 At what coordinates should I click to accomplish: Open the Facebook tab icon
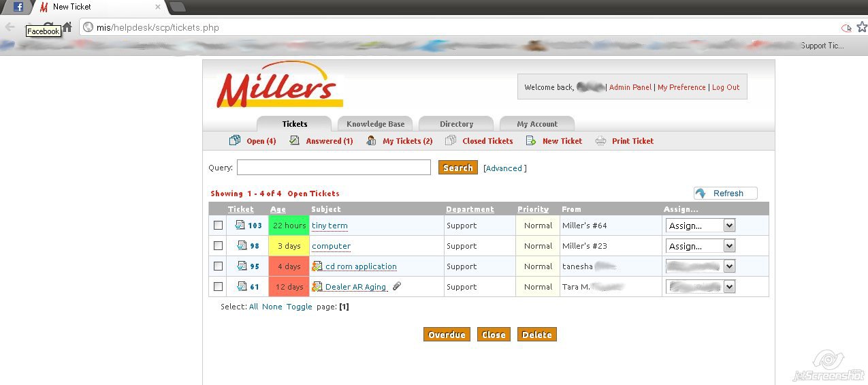(x=18, y=7)
